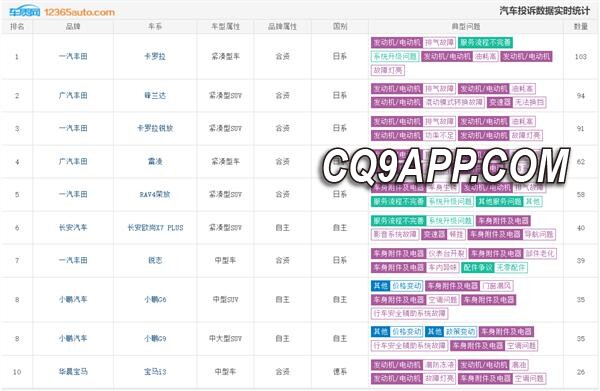Image resolution: width=600 pixels, height=391 pixels.
Task: Open the 卡罗拉锐放 car series link
Action: [x=155, y=128]
